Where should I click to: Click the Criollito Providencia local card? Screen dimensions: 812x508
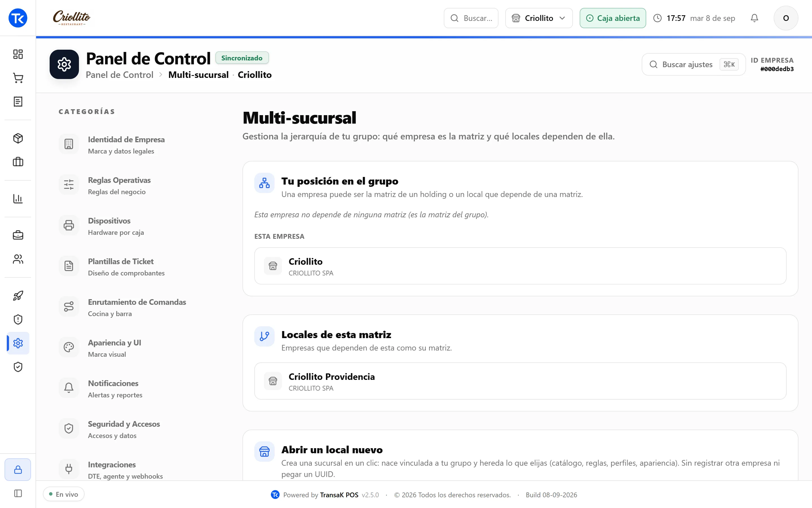[x=520, y=381]
